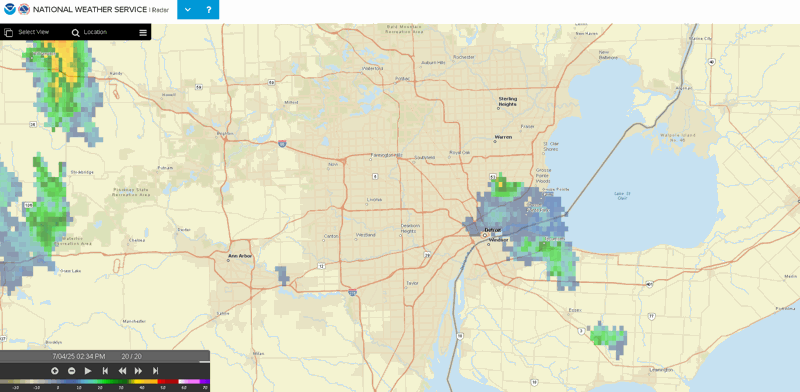Screen dimensions: 800x392
Task: Click the reflectivity color legend
Action: tap(105, 382)
